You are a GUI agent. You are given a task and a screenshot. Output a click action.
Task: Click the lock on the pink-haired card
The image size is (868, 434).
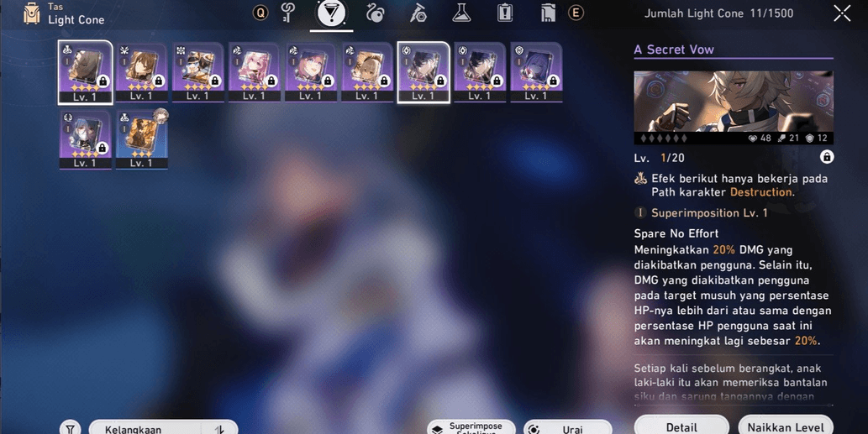(271, 81)
